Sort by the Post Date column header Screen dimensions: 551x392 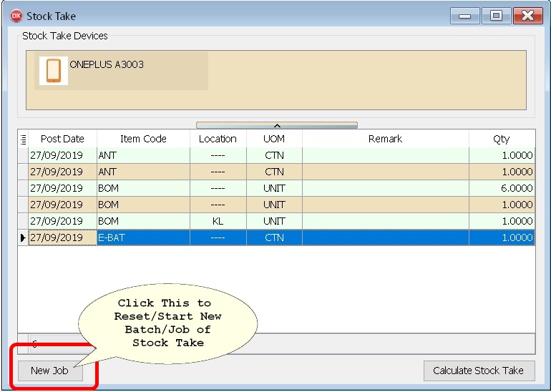point(62,139)
